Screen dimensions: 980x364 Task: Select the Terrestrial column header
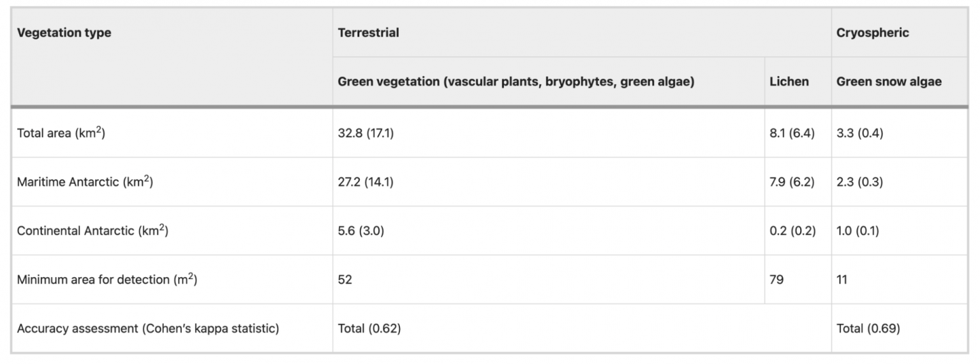[x=581, y=33]
